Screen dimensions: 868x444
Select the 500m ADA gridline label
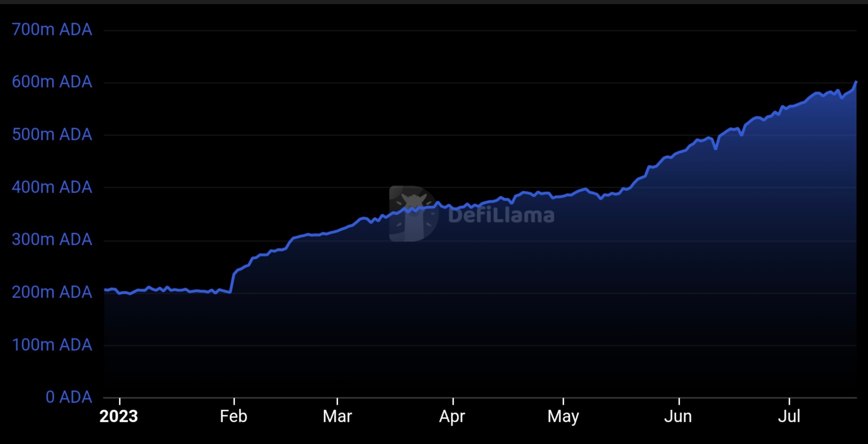pyautogui.click(x=52, y=135)
